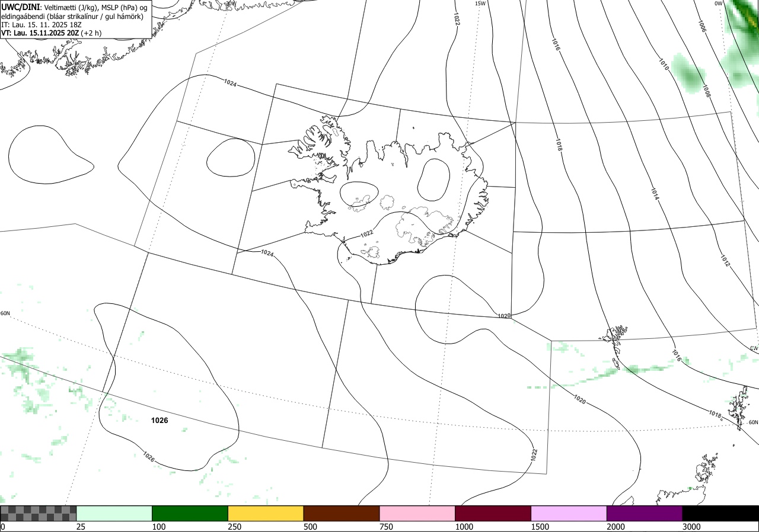Click the grey checkered 0–25 legend swatch
The width and height of the screenshot is (759, 532).
(x=39, y=513)
